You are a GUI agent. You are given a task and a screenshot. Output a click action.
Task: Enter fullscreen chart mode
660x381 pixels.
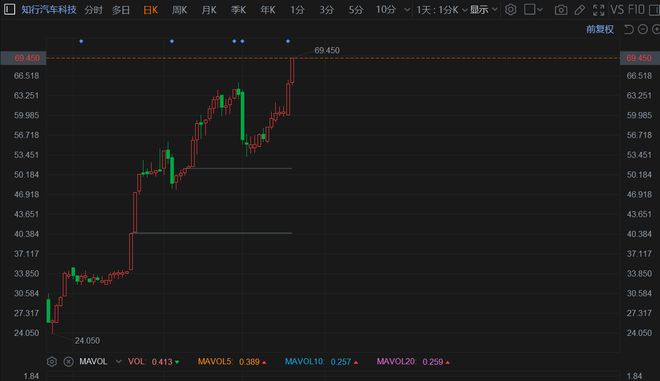coord(598,10)
